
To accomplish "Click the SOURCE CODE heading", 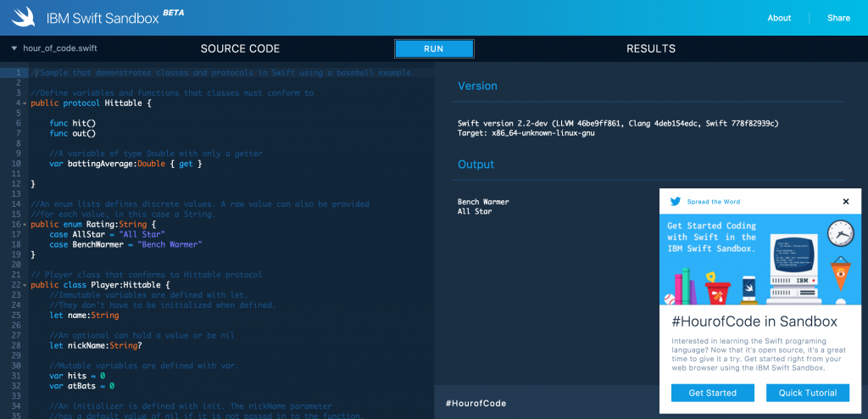I will coord(240,49).
